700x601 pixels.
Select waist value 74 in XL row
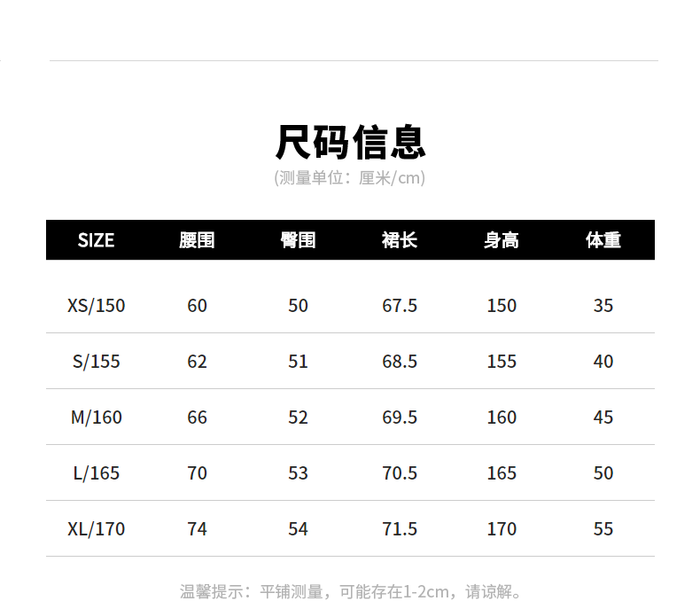[x=197, y=529]
